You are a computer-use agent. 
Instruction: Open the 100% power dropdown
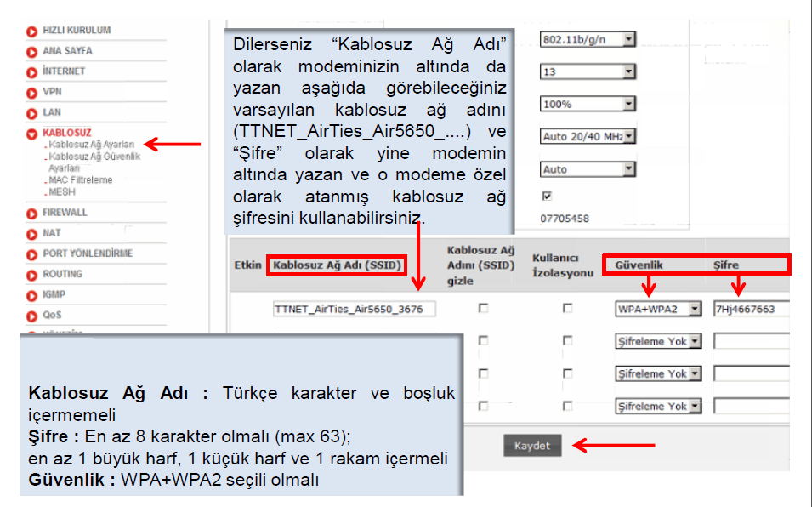588,104
